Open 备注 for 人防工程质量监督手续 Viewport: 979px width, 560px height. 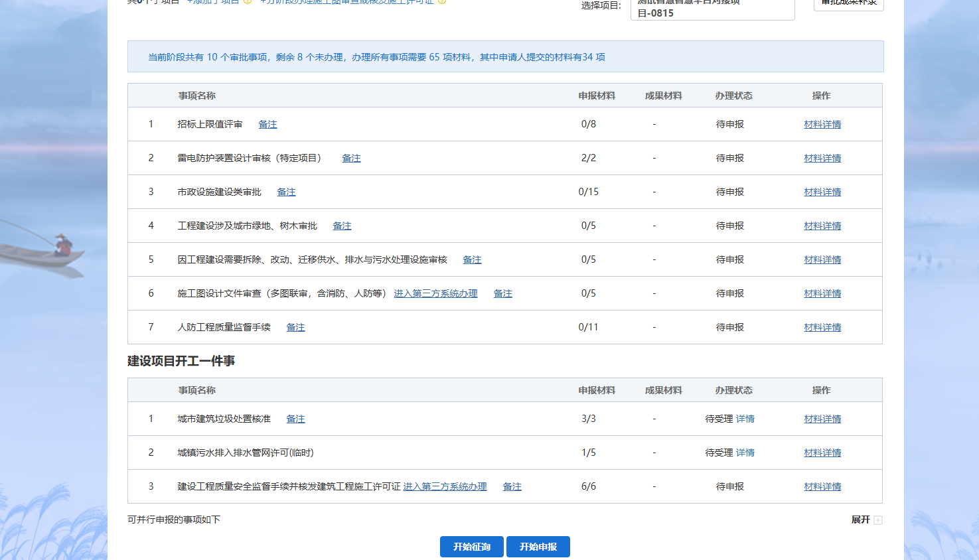click(295, 328)
